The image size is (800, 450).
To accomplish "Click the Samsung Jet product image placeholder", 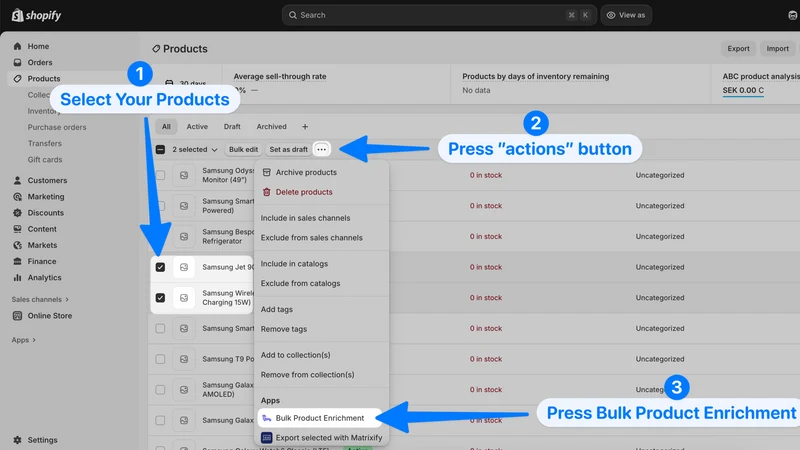I will [184, 267].
